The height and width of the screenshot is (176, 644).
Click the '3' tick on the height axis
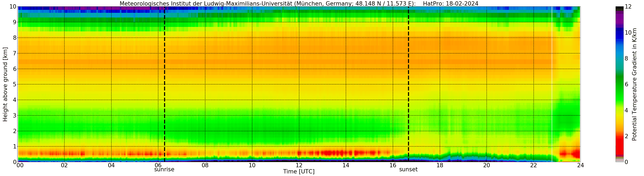(15, 116)
